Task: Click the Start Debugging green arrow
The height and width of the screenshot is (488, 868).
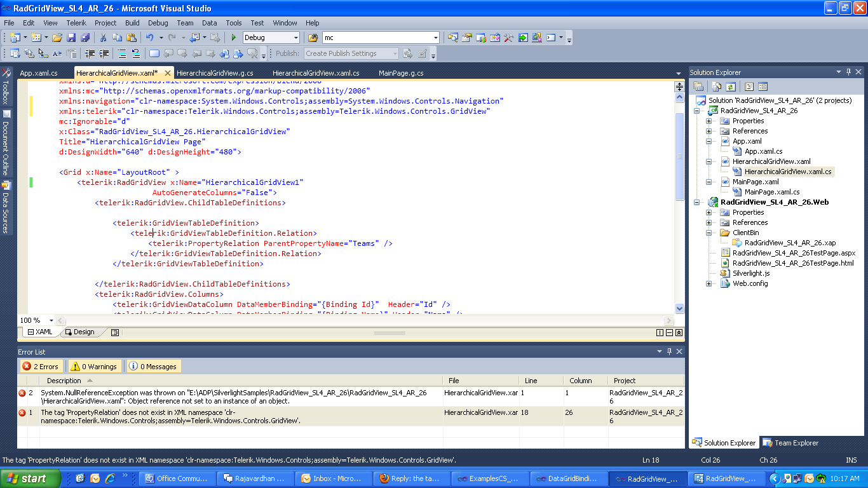Action: [x=233, y=38]
